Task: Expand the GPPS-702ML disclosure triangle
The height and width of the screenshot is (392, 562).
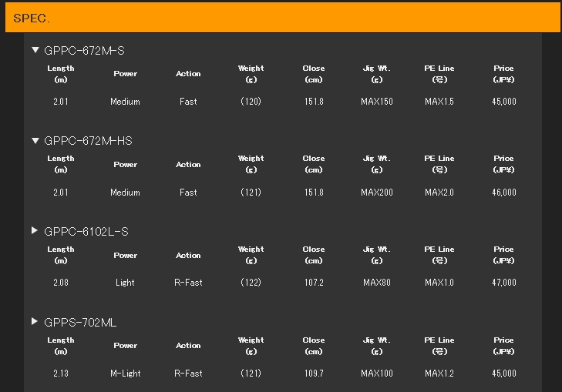Action: [x=35, y=321]
